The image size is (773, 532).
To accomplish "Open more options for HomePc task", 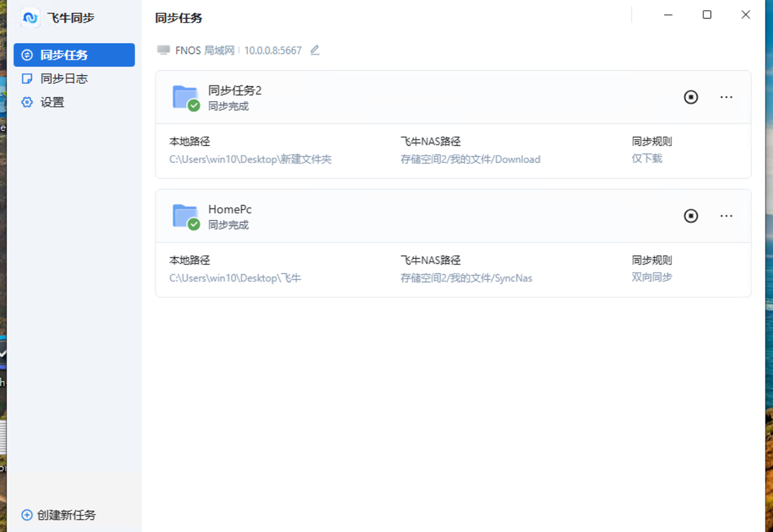I will (x=726, y=216).
